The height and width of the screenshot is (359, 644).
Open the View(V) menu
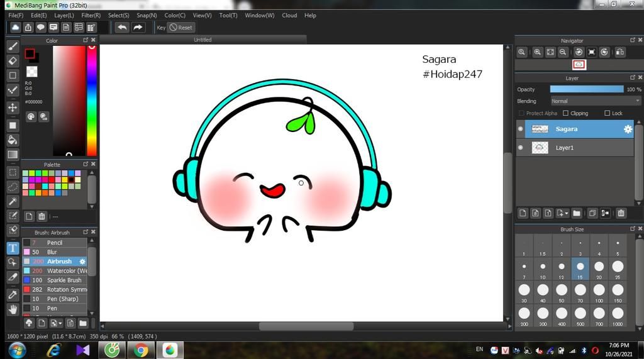pyautogui.click(x=202, y=15)
